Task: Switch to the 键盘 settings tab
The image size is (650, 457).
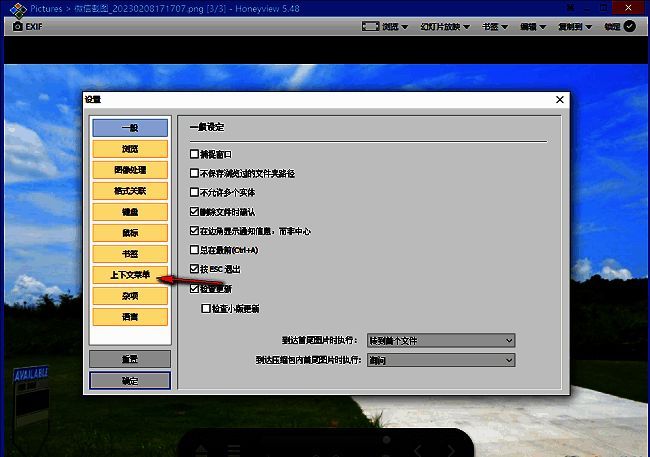Action: (x=130, y=212)
